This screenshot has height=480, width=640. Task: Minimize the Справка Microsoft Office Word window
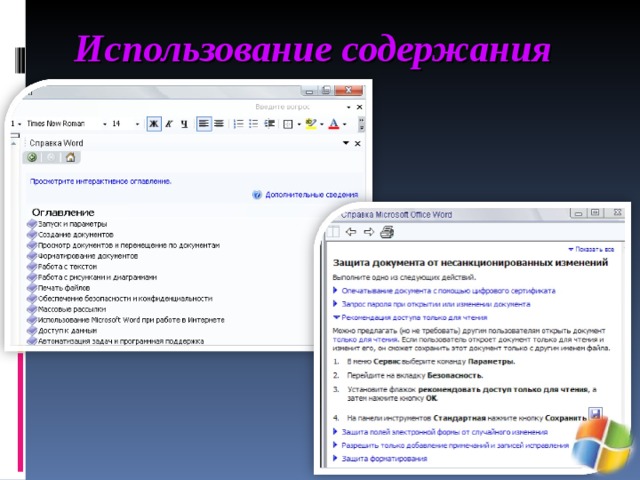click(578, 213)
